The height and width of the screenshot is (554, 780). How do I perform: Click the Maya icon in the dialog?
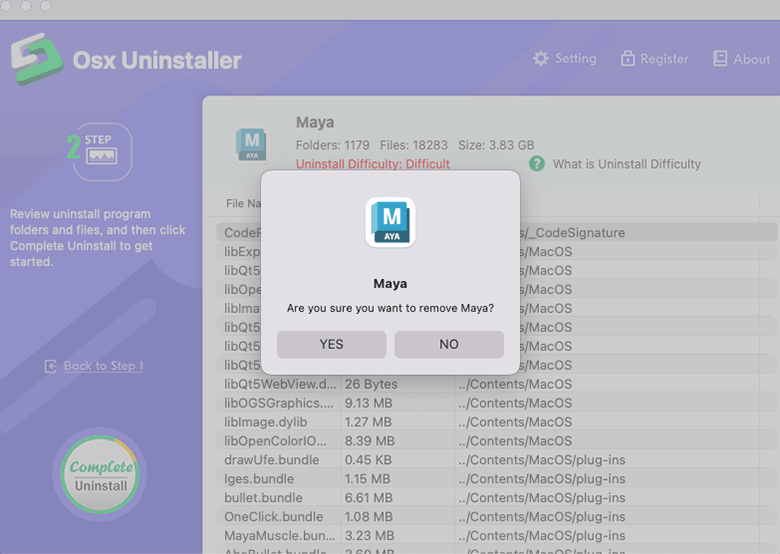point(390,222)
